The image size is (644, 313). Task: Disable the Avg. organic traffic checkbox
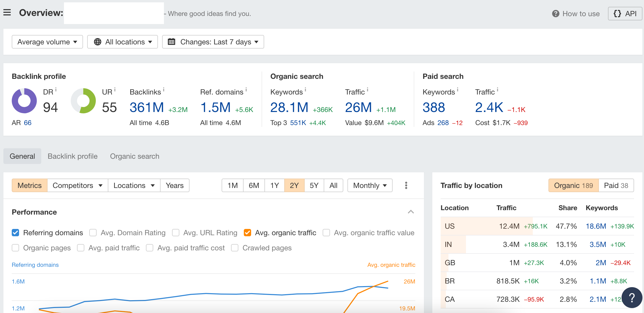pos(247,233)
